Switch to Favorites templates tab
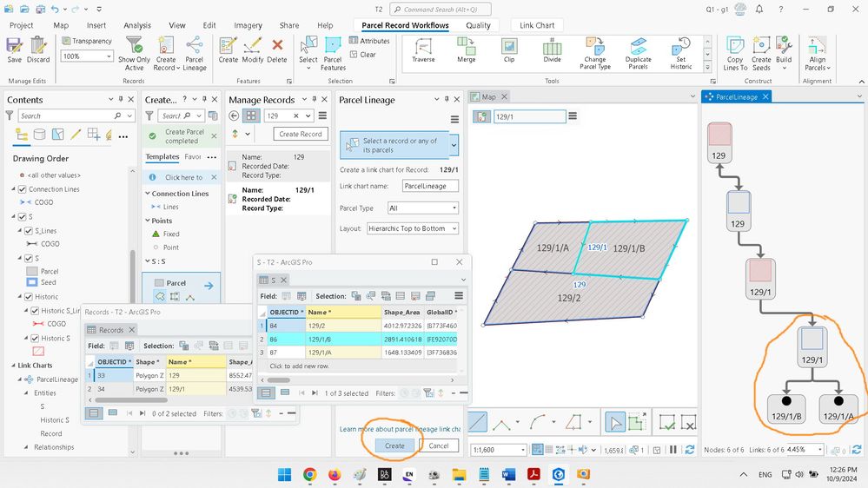 (x=193, y=157)
